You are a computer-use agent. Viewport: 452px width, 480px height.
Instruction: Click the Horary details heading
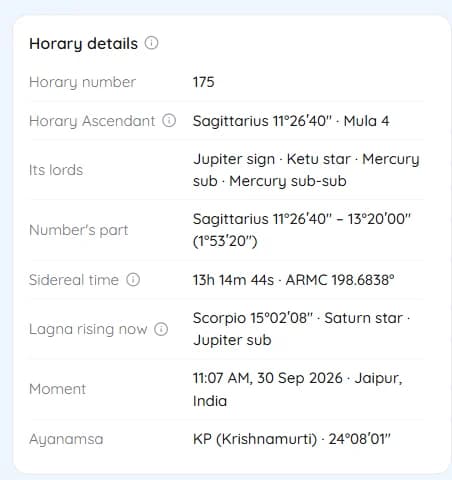[x=83, y=44]
